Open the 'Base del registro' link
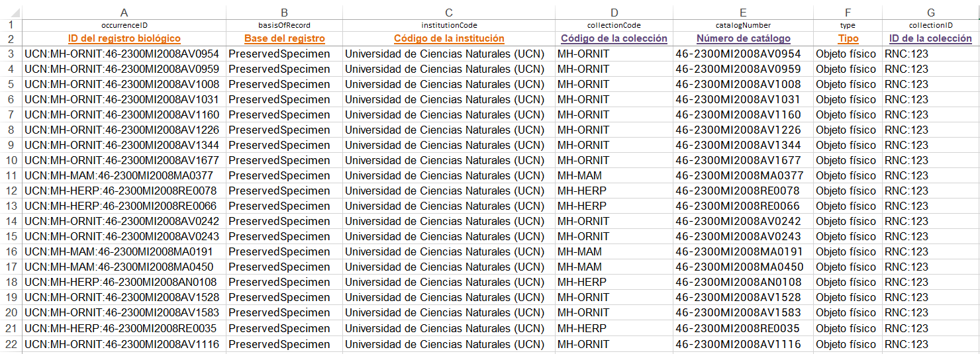The image size is (980, 354). coord(285,38)
